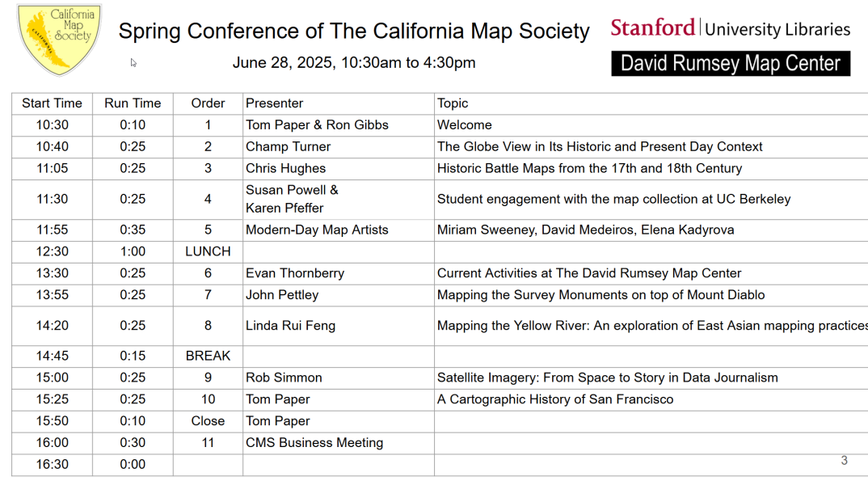The width and height of the screenshot is (868, 485).
Task: Click the Stanford University Libraries logo
Action: 730,28
